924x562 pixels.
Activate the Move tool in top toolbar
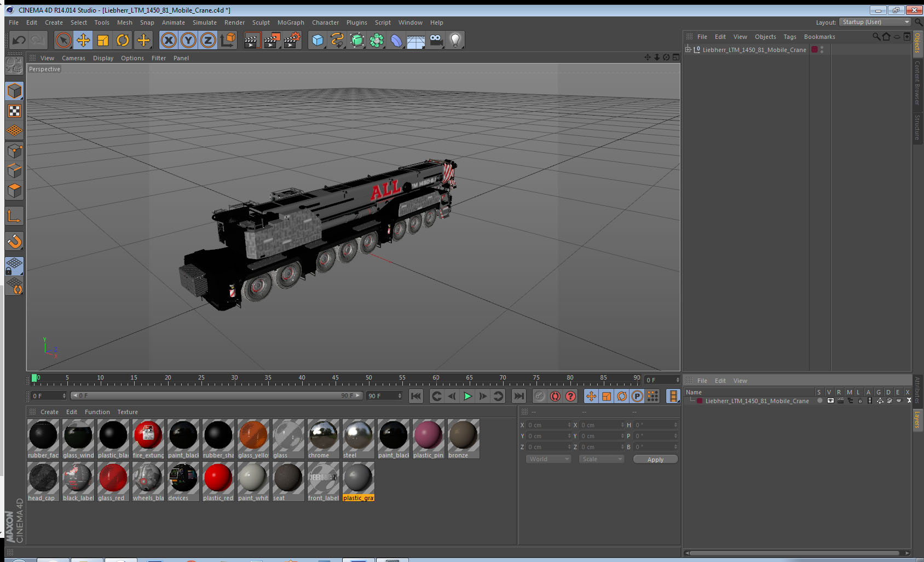point(83,40)
